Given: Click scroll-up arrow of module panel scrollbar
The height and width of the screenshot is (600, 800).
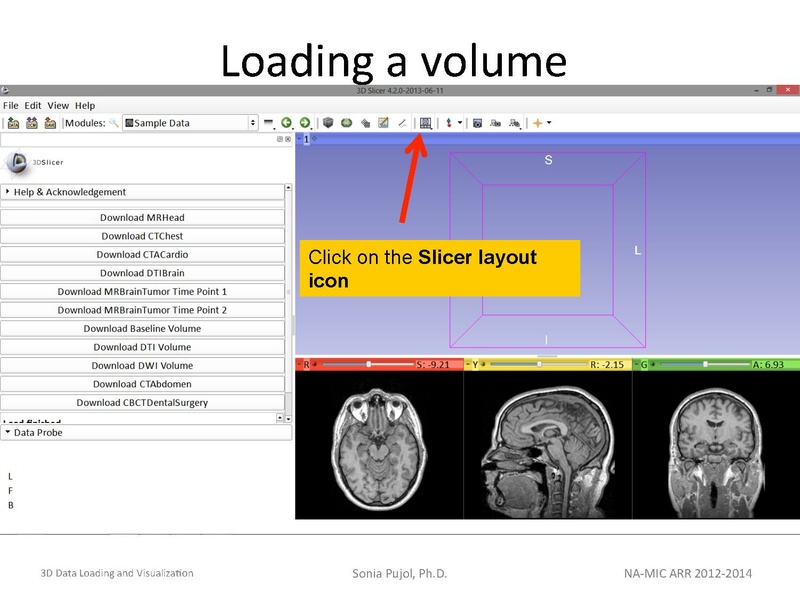Looking at the screenshot, I should tap(288, 188).
